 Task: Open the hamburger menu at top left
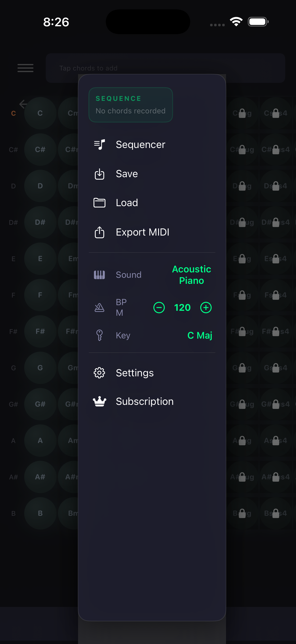pyautogui.click(x=25, y=68)
